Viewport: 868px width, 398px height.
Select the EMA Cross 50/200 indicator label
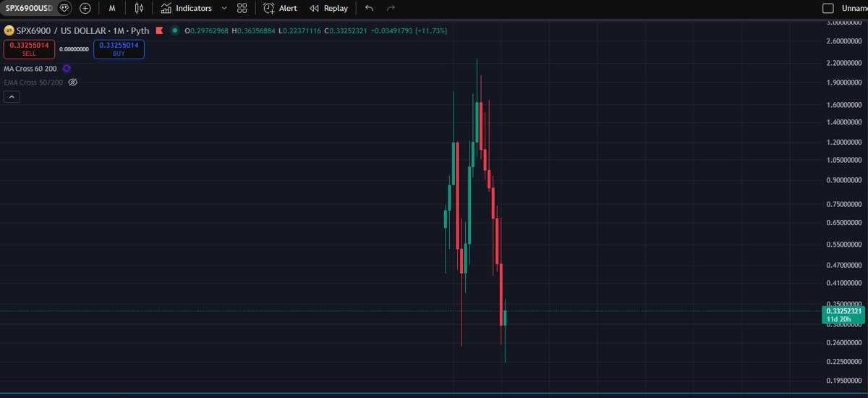33,82
